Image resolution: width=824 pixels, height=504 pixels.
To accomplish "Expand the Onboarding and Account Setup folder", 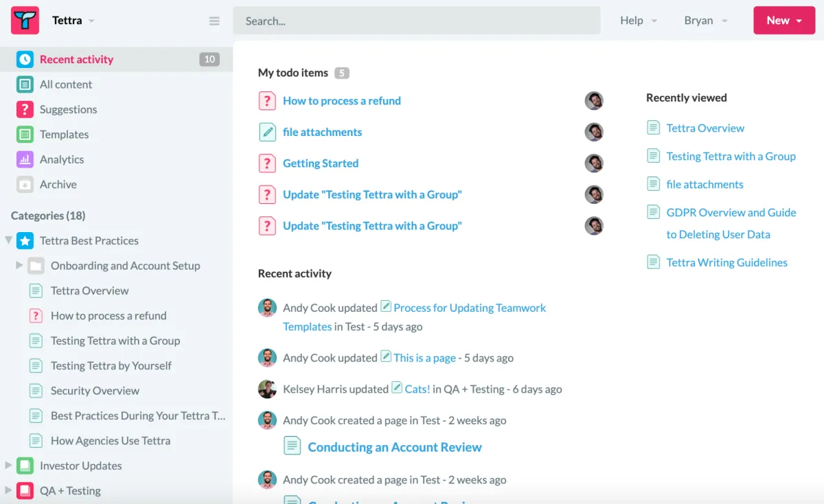I will coord(19,266).
